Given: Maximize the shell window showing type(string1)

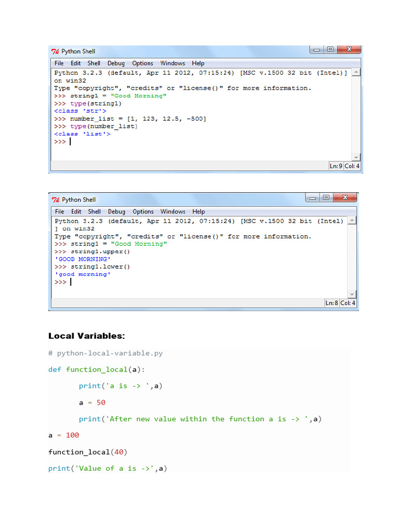Looking at the screenshot, I should [x=330, y=50].
